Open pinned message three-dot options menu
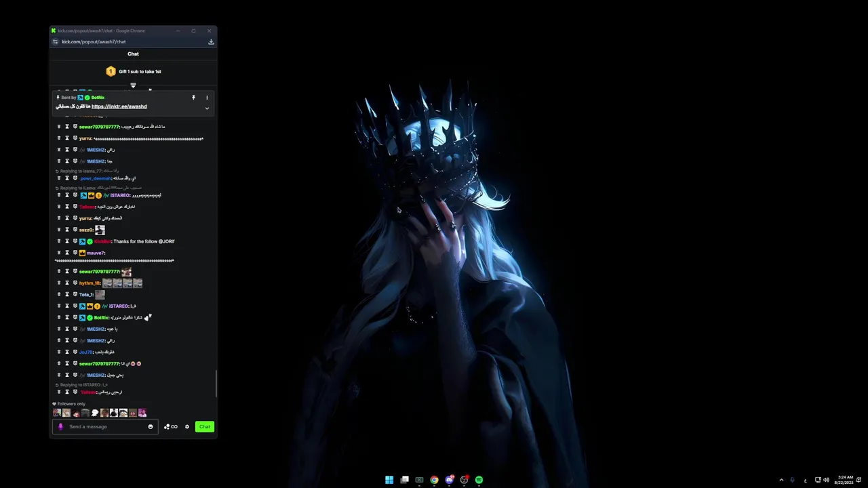The image size is (868, 488). click(x=207, y=98)
